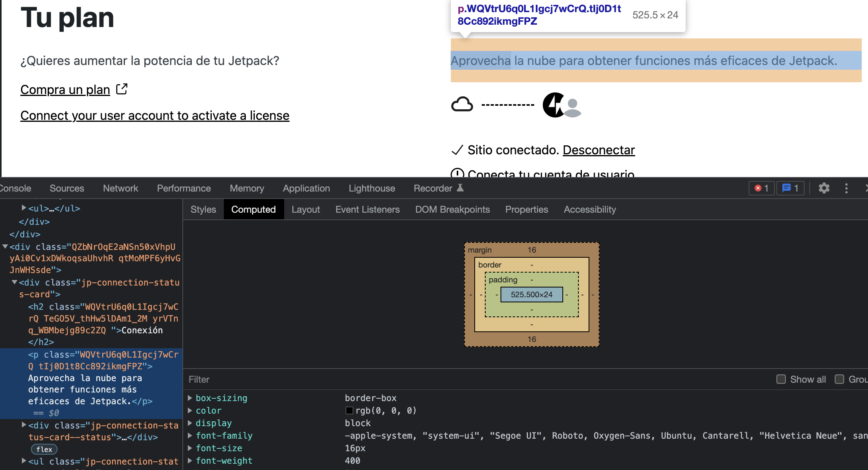Expand the collapsed ul element node
868x470 pixels.
(x=24, y=208)
